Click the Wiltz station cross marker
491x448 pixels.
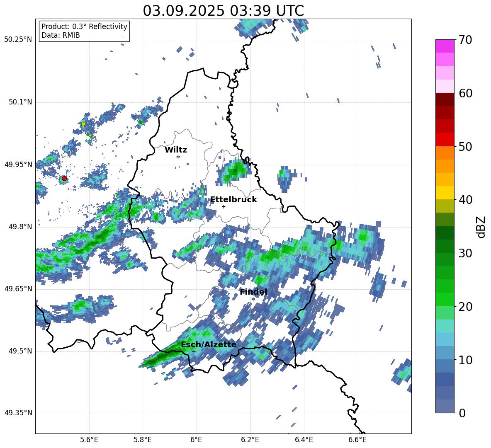coord(178,157)
